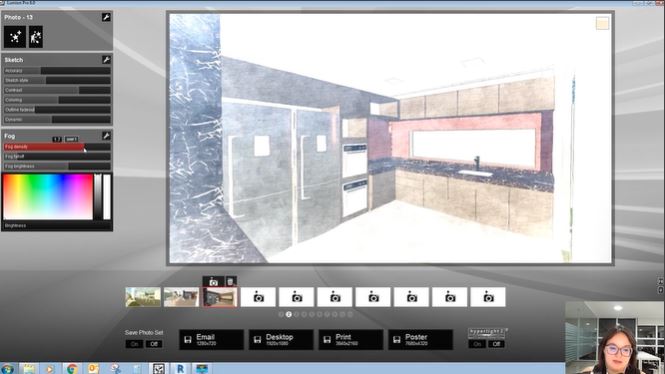Click the kitchen sketch preview image
The height and width of the screenshot is (374, 665).
tap(390, 138)
